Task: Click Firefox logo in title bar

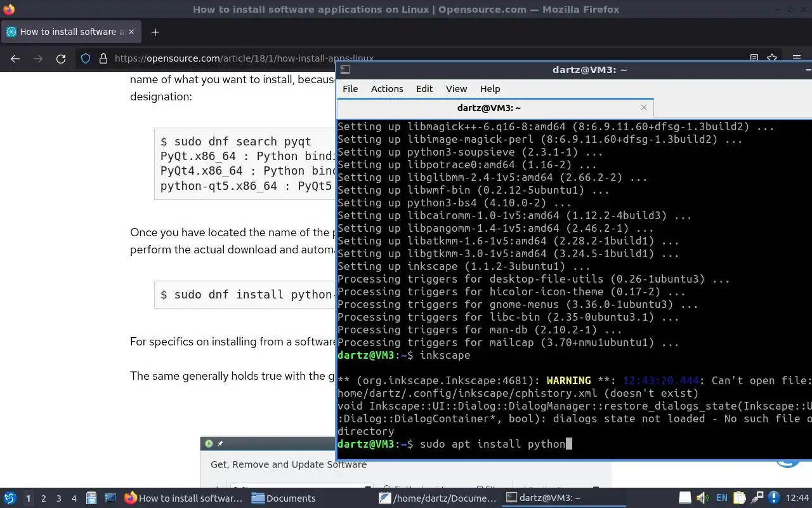Action: (9, 10)
